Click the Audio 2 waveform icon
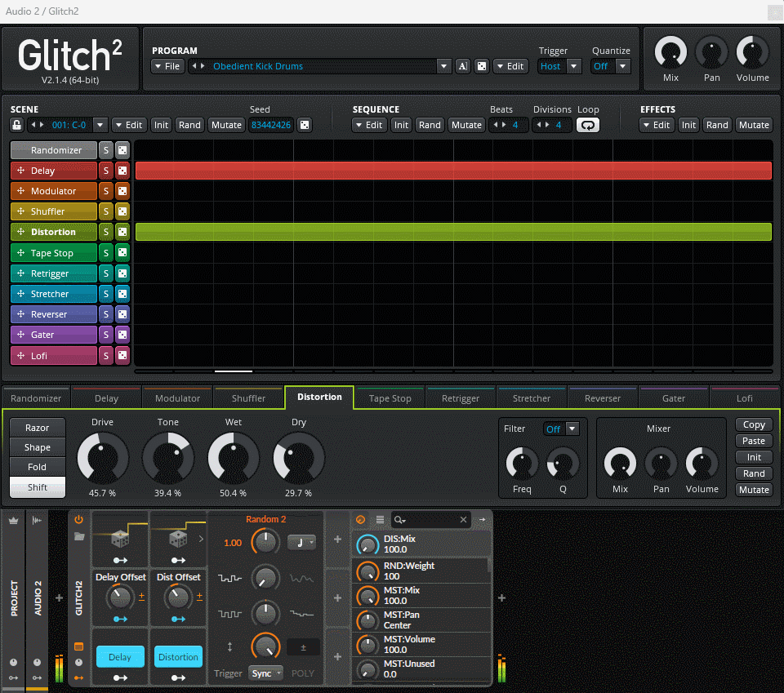Screen dimensions: 784x693 tap(37, 521)
